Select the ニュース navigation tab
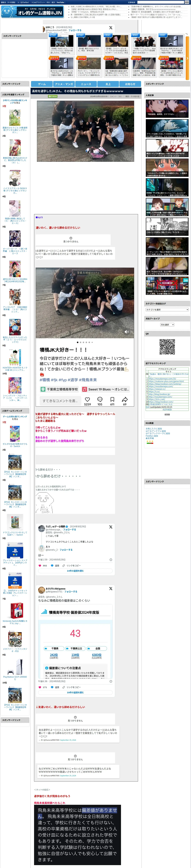The width and height of the screenshot is (191, 868). [86, 84]
